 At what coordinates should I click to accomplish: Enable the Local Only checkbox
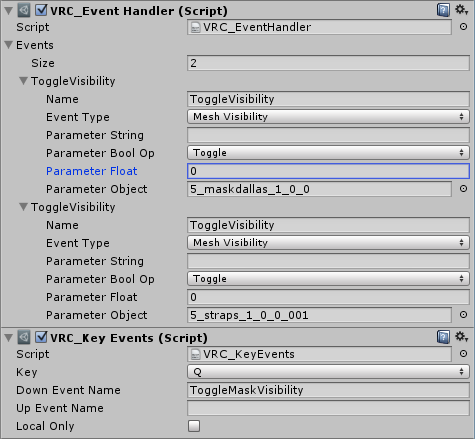pyautogui.click(x=194, y=426)
